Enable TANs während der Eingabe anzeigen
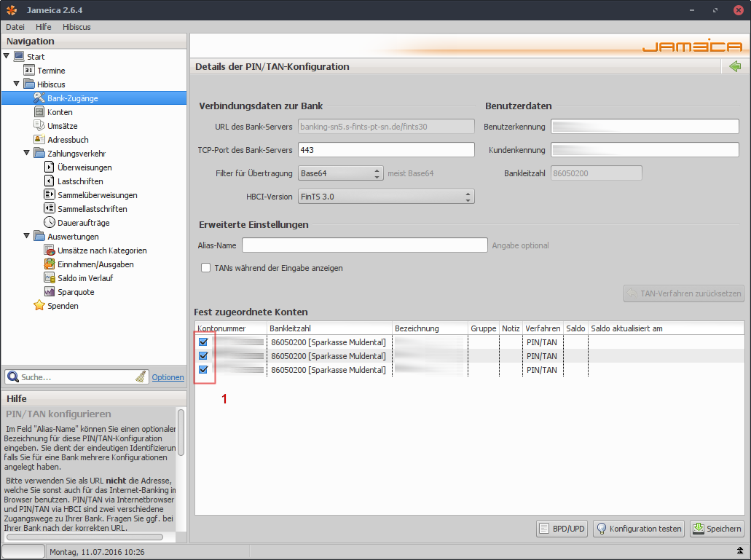The width and height of the screenshot is (751, 560). click(205, 268)
